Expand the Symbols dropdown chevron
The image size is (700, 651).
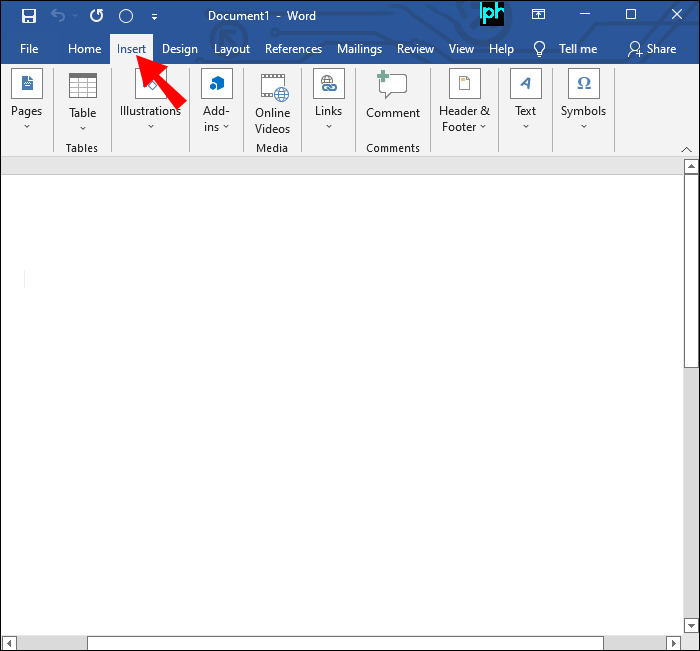tap(584, 127)
